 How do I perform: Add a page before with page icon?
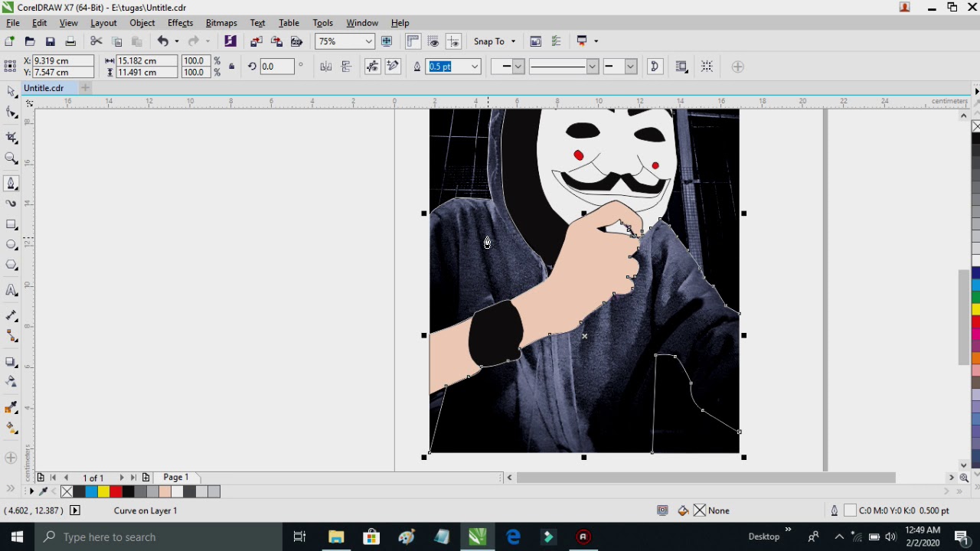click(x=41, y=478)
